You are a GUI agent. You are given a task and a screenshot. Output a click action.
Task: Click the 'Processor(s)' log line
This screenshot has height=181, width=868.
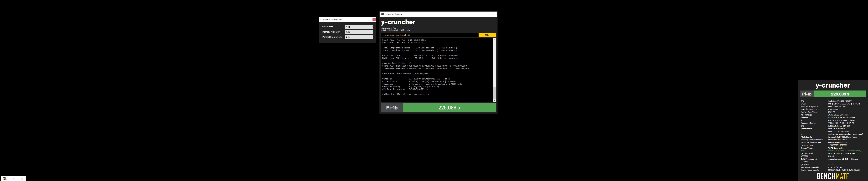(419, 81)
